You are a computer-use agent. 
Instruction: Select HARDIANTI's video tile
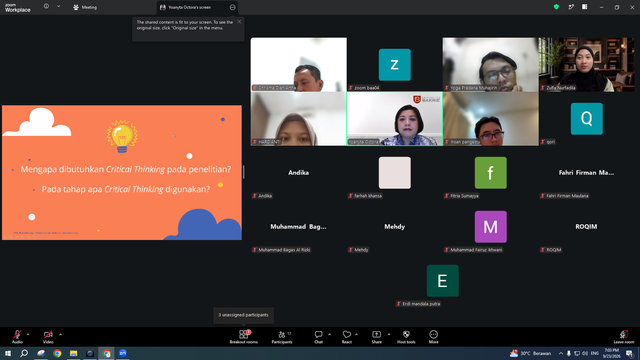pyautogui.click(x=299, y=119)
